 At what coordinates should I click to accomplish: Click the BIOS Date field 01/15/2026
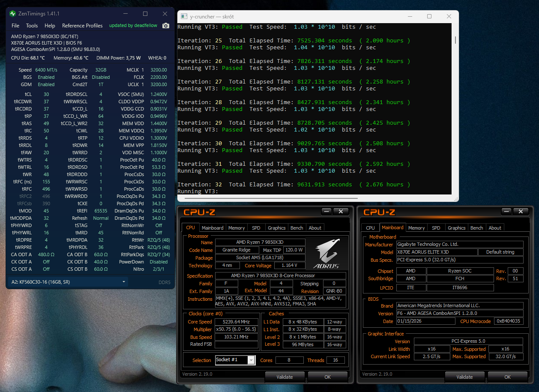(426, 321)
